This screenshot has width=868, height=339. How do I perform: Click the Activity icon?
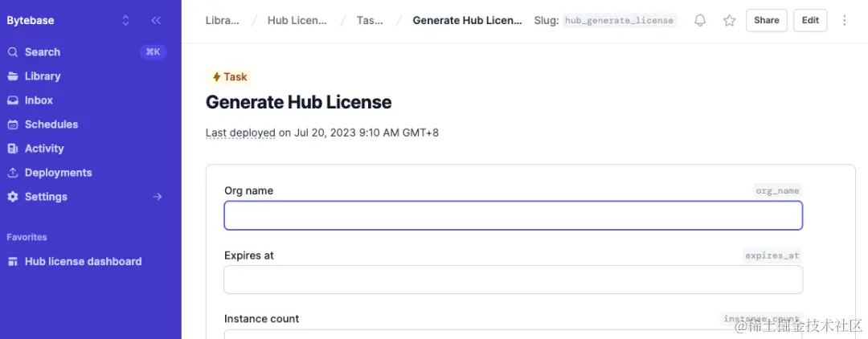pos(13,148)
